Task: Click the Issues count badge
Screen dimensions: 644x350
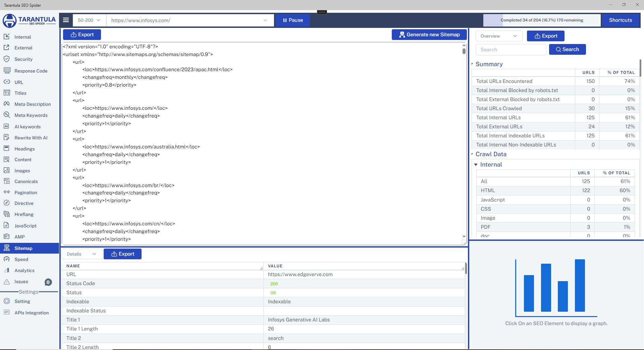Action: (48, 282)
